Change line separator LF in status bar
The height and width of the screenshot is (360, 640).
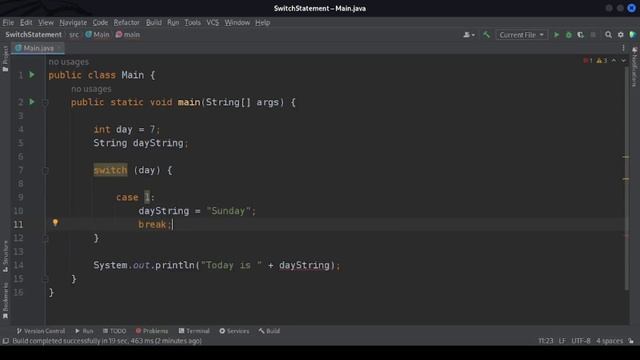tap(562, 341)
